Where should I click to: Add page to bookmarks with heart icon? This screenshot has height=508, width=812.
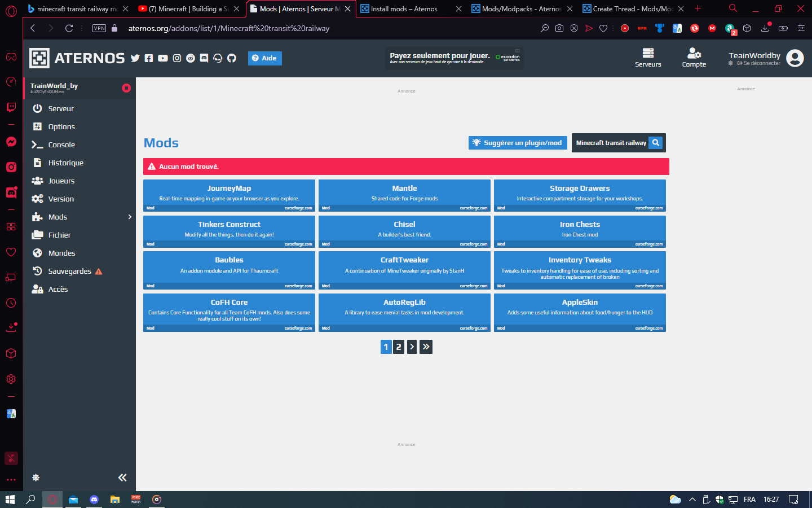[x=603, y=28]
